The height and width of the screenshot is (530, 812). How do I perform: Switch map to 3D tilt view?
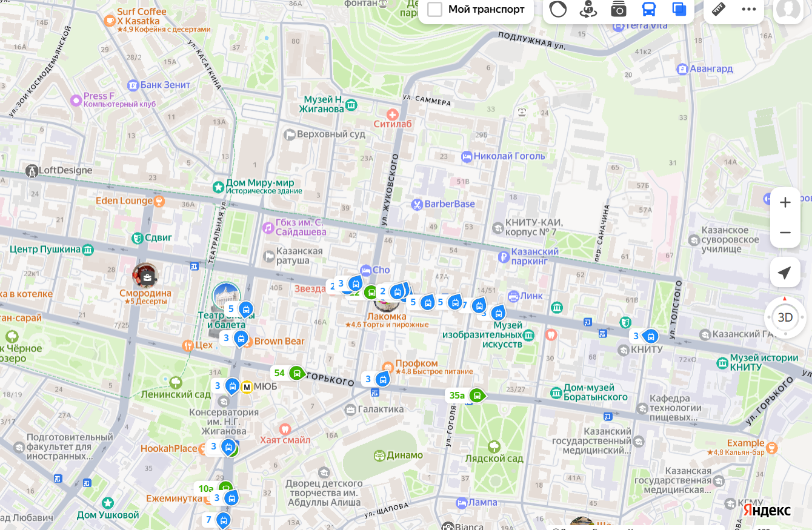coord(785,317)
